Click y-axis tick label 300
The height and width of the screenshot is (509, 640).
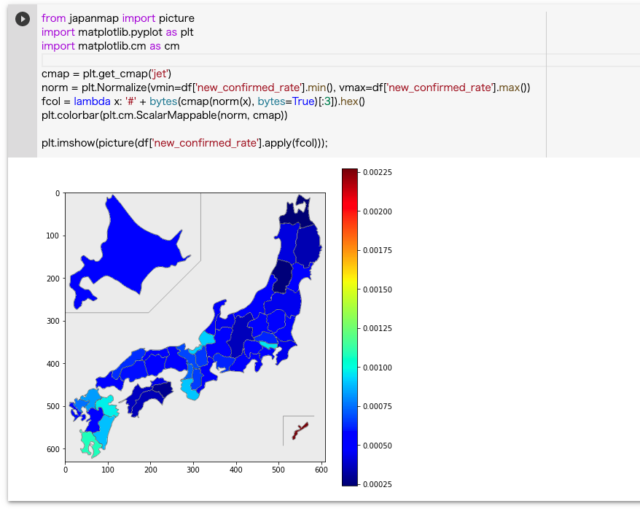[53, 321]
